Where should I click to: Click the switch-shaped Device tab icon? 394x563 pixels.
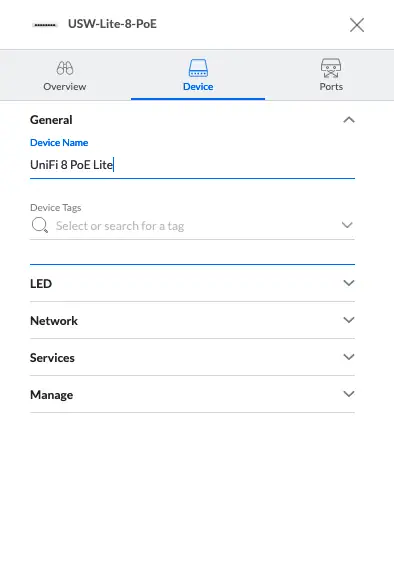pyautogui.click(x=198, y=68)
